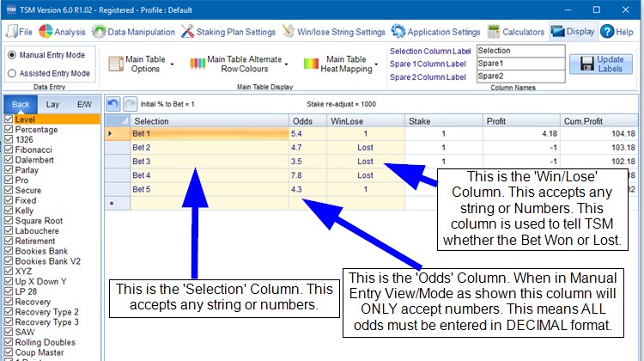Screen dimensions: 644x361
Task: Click the Help question mark icon
Action: point(606,31)
